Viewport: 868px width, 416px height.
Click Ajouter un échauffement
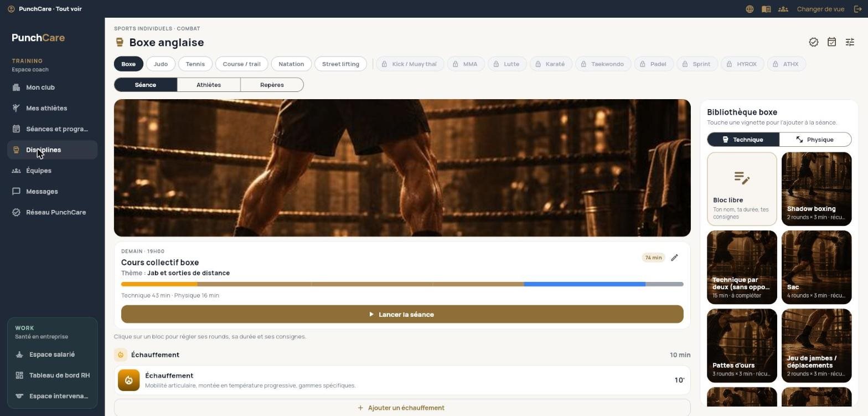[x=402, y=408]
